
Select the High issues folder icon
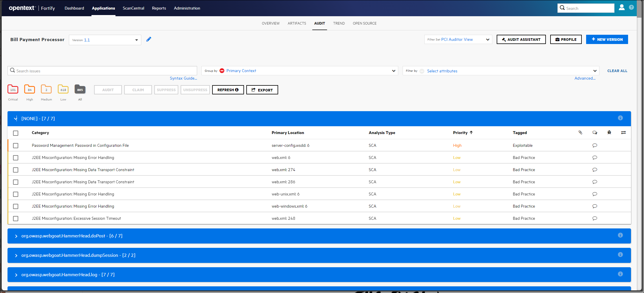tap(30, 89)
